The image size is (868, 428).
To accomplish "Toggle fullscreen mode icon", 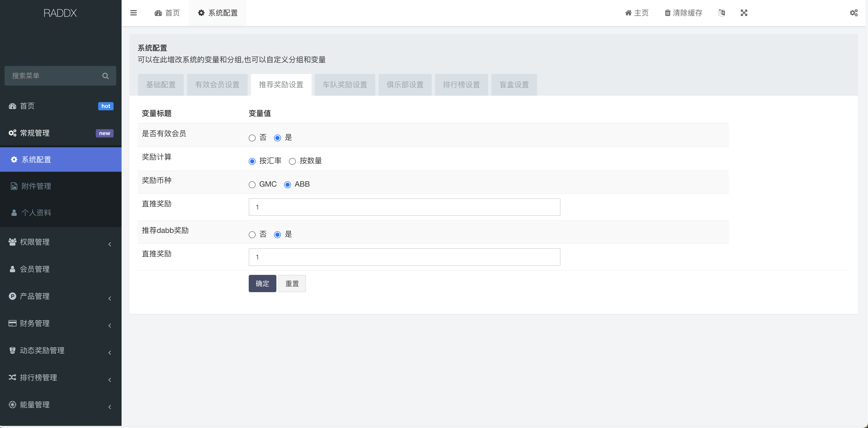I will pyautogui.click(x=744, y=13).
